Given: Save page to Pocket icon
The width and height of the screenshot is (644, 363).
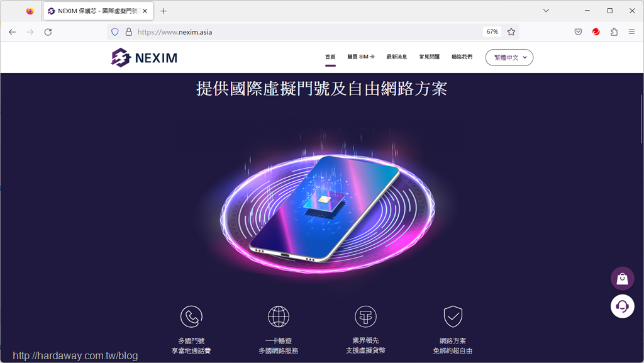Looking at the screenshot, I should pos(579,32).
